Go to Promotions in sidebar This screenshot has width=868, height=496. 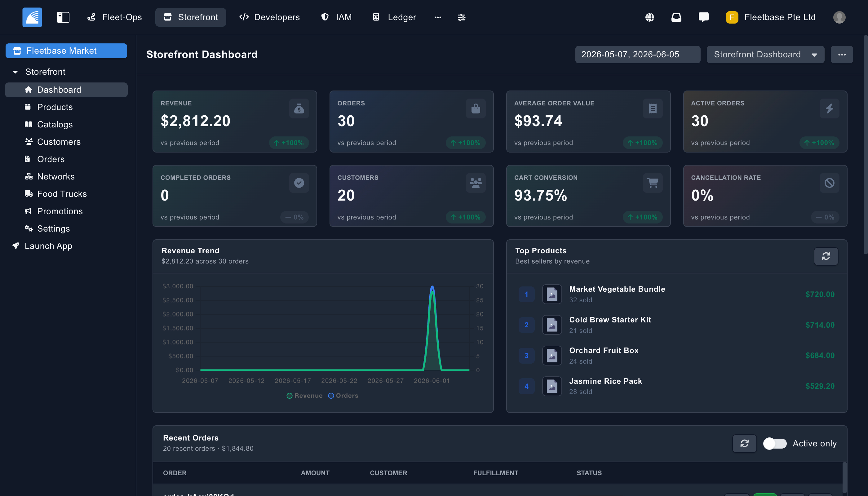click(60, 211)
